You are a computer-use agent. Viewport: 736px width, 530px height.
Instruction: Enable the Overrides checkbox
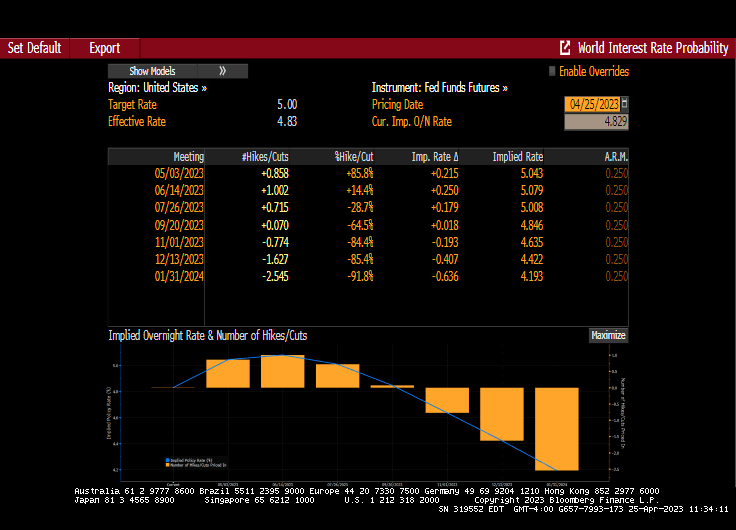pos(551,71)
